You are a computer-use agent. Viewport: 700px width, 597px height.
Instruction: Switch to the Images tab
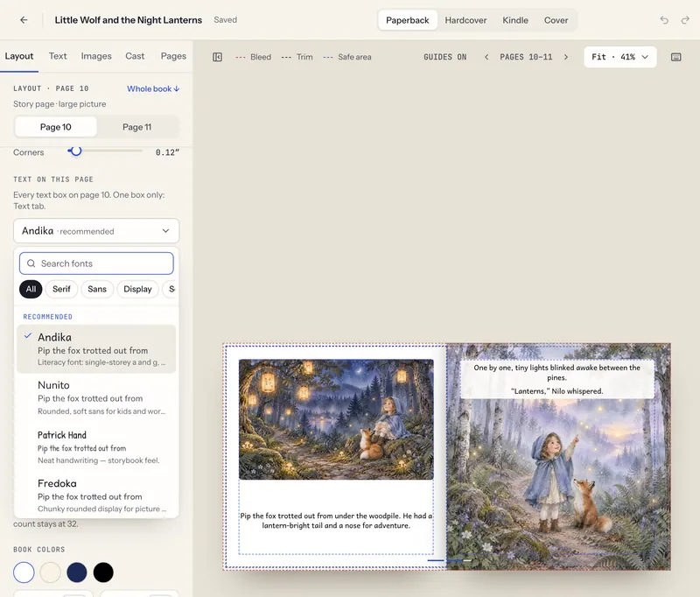pos(96,56)
